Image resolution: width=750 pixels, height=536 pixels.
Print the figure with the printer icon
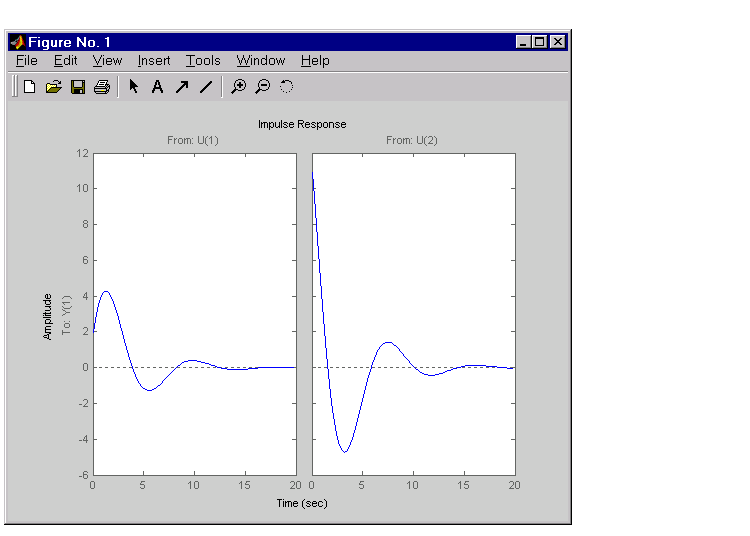(x=101, y=87)
